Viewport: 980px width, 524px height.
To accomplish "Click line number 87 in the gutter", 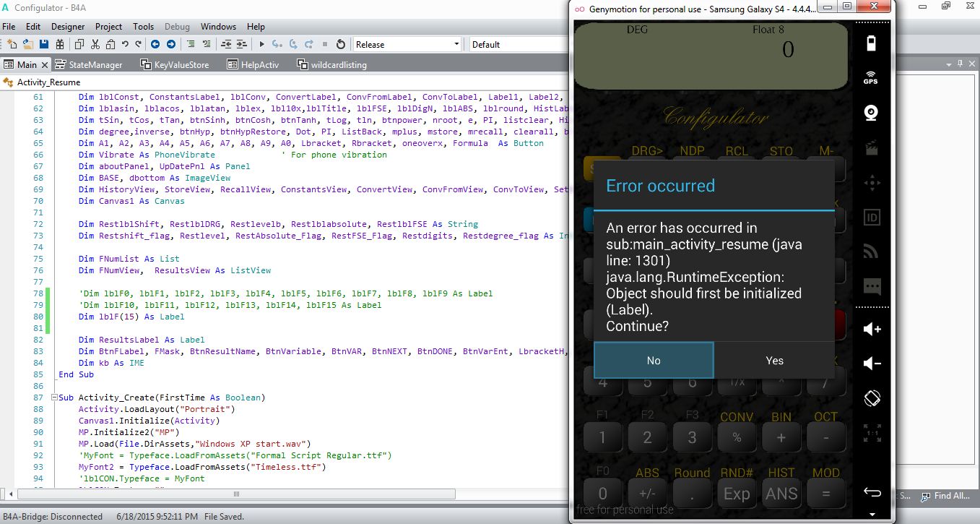I will [38, 398].
